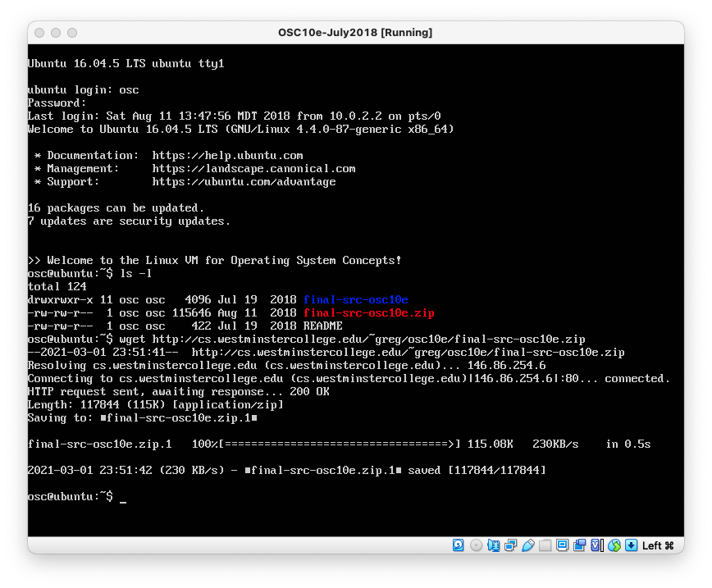
Task: Click the red final-src-osc10e.zip file name
Action: coord(369,312)
